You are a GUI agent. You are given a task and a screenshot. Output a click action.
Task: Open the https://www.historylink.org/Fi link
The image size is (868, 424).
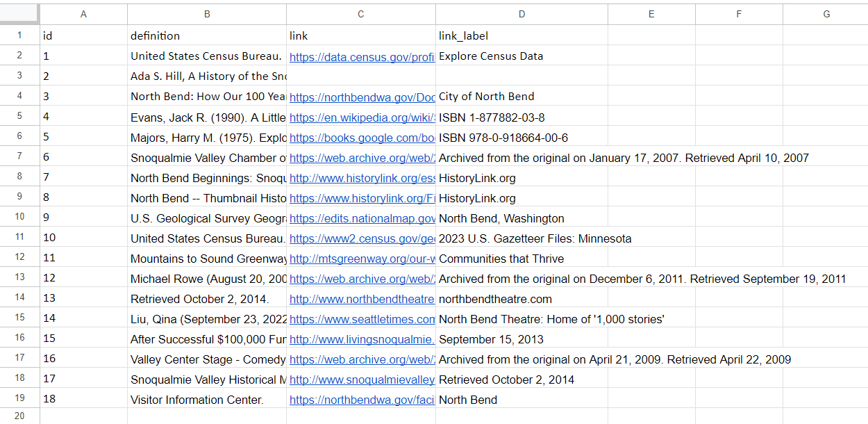(361, 199)
